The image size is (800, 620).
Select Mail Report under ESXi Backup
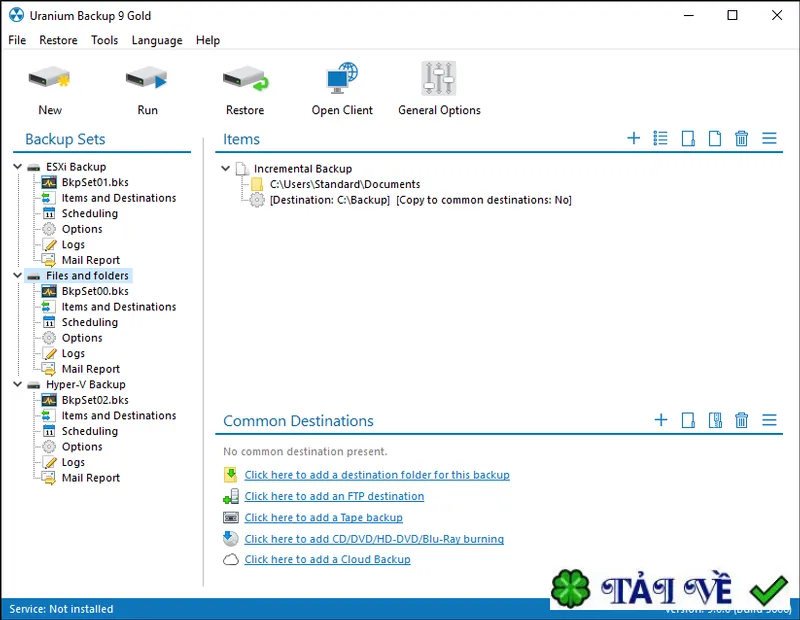click(x=91, y=260)
